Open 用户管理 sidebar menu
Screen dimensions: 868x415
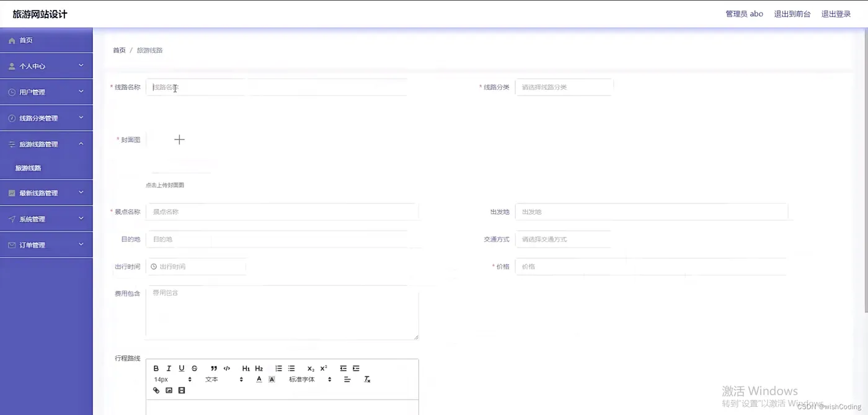pyautogui.click(x=46, y=92)
